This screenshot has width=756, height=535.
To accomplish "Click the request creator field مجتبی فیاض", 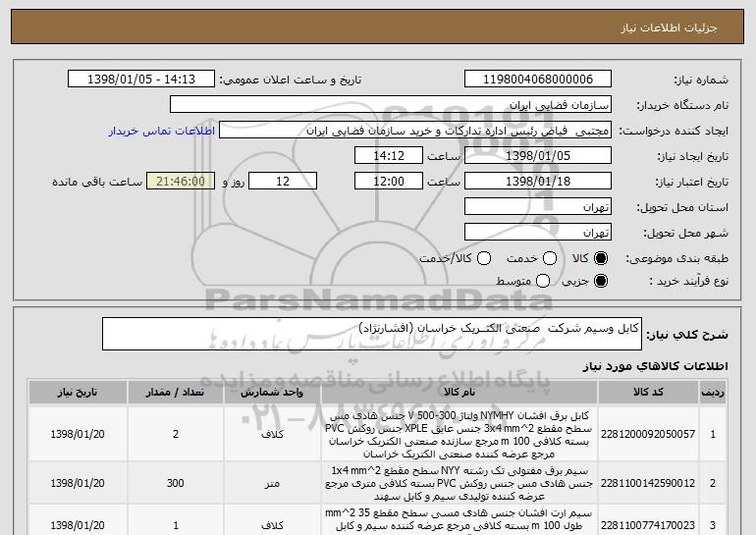I will [415, 131].
